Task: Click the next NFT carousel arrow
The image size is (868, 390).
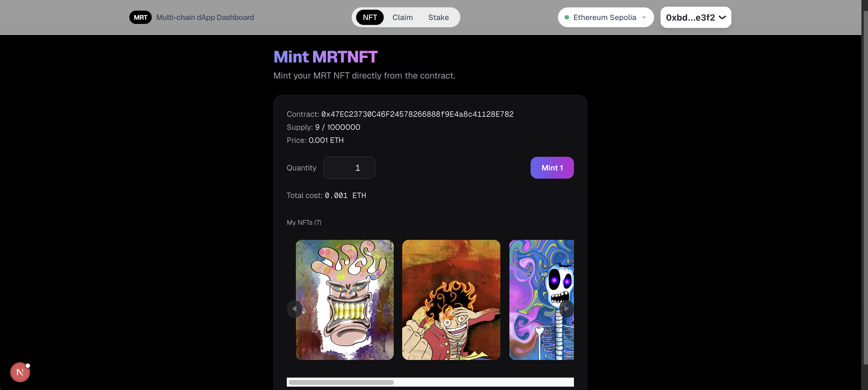Action: tap(566, 309)
